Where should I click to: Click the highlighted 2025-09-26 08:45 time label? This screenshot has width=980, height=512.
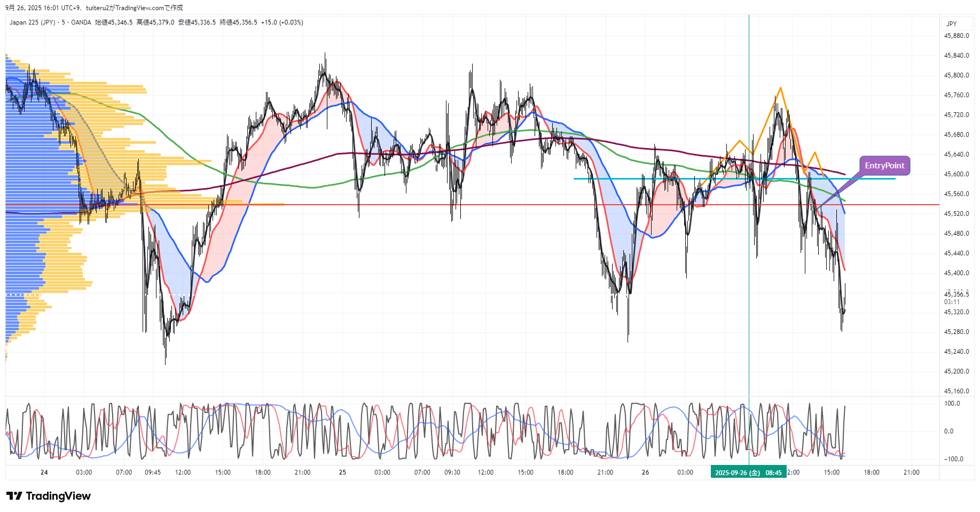(x=748, y=472)
